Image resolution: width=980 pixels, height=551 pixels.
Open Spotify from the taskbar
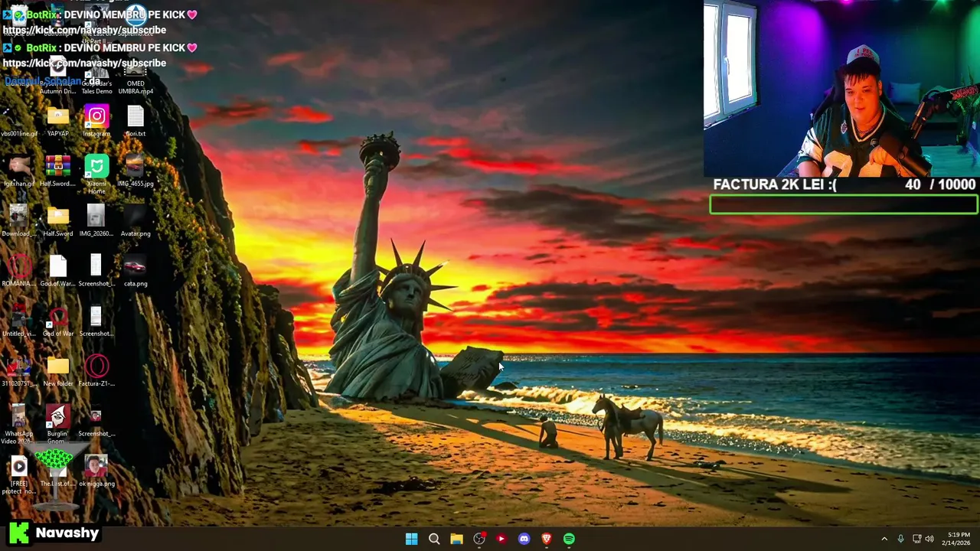569,539
